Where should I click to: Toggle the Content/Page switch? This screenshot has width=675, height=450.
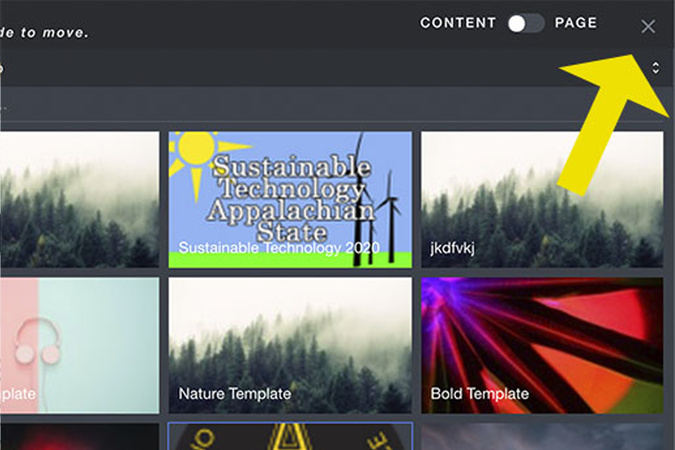[x=525, y=23]
